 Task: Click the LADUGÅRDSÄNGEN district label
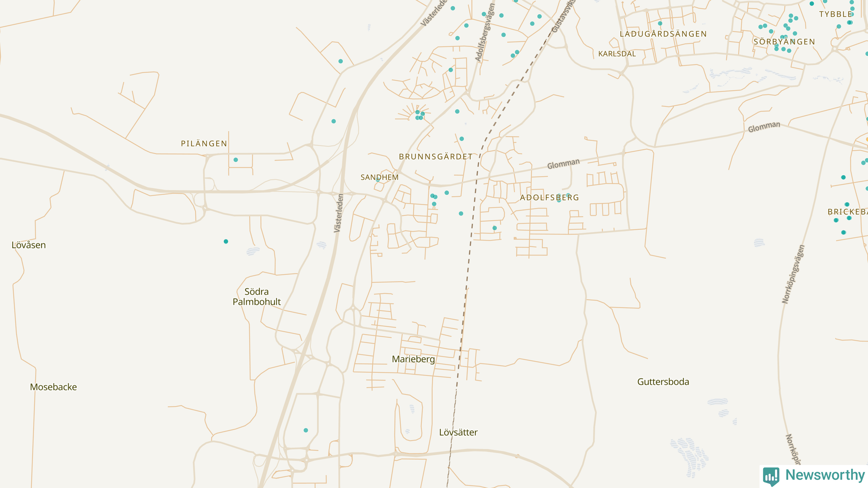click(x=663, y=34)
